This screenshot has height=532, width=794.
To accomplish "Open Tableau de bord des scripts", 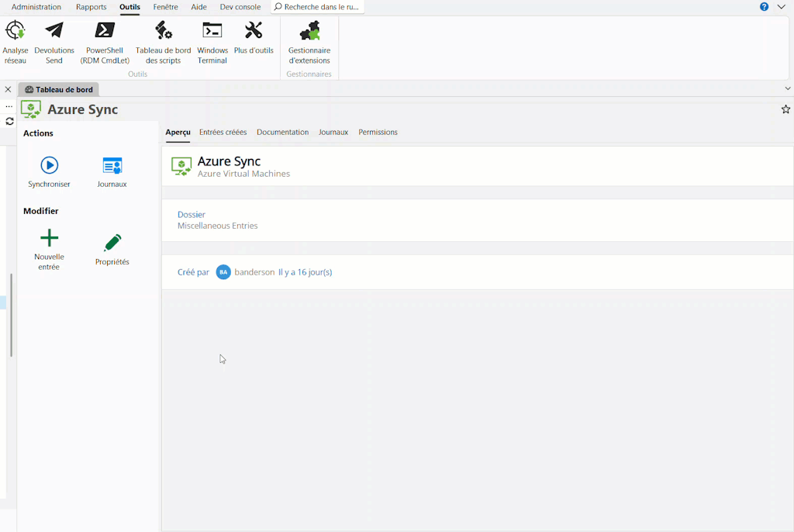I will tap(163, 43).
